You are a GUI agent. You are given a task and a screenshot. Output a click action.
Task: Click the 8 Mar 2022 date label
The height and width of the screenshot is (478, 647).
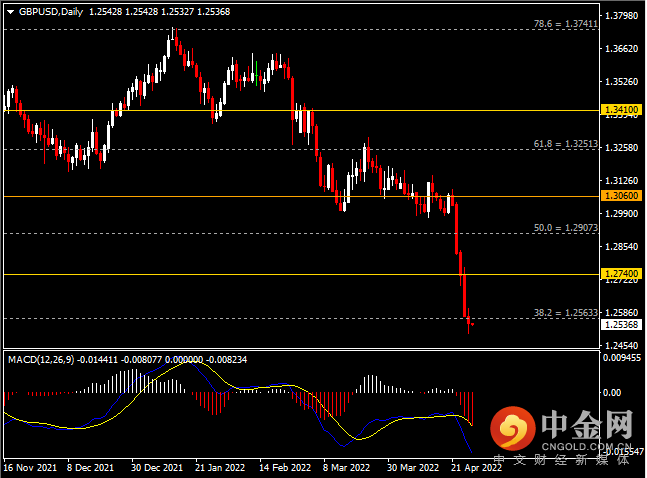tap(346, 468)
